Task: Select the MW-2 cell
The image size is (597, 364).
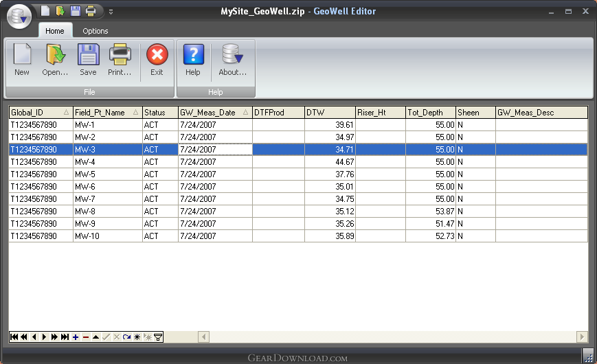Action: (x=107, y=137)
